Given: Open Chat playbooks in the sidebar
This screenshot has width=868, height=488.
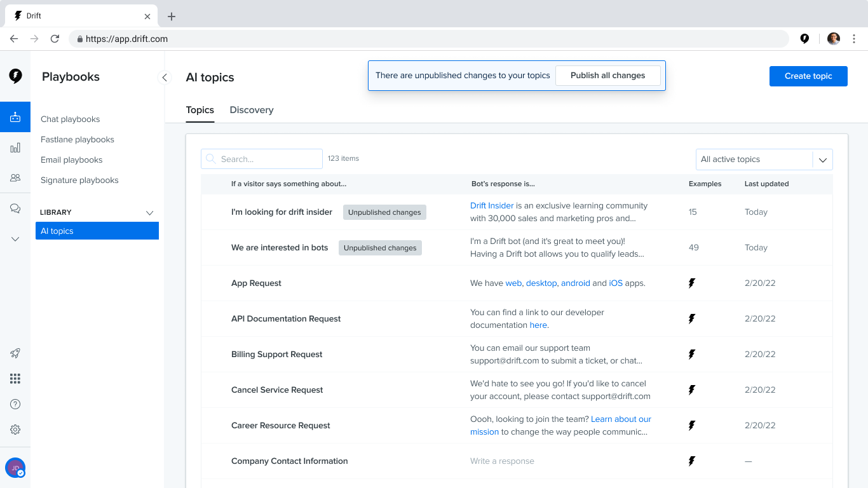Looking at the screenshot, I should pos(71,119).
